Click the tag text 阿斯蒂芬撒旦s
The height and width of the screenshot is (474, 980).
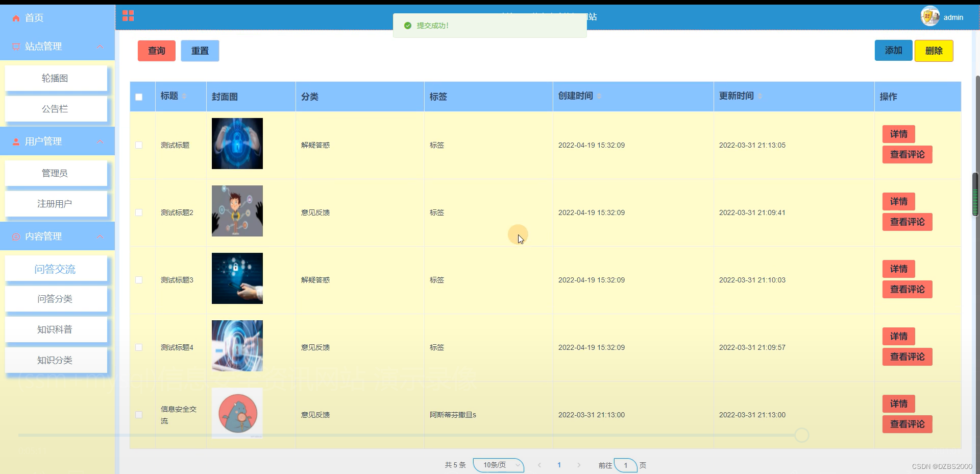pos(453,415)
